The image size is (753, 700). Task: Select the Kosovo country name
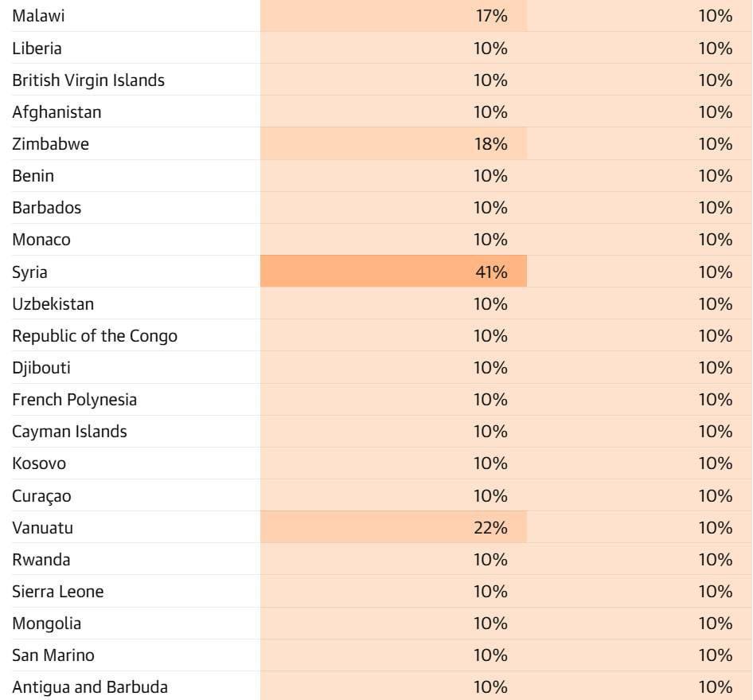click(x=39, y=463)
